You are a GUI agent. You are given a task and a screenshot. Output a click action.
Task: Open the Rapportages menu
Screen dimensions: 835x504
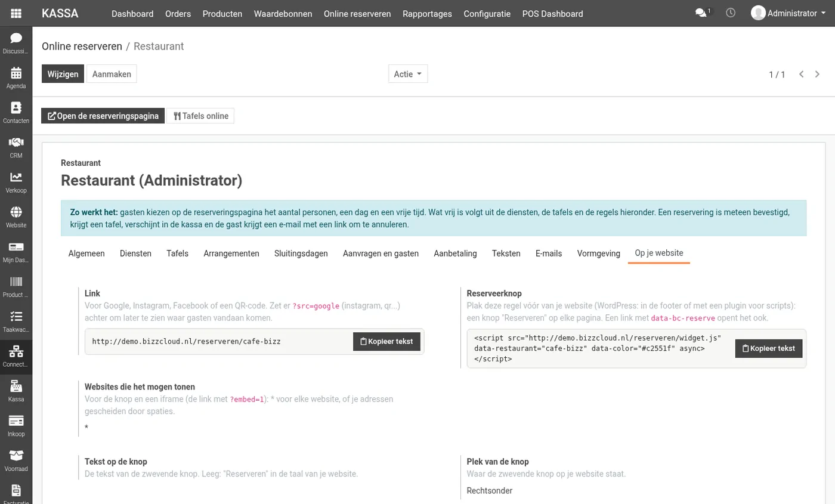427,13
